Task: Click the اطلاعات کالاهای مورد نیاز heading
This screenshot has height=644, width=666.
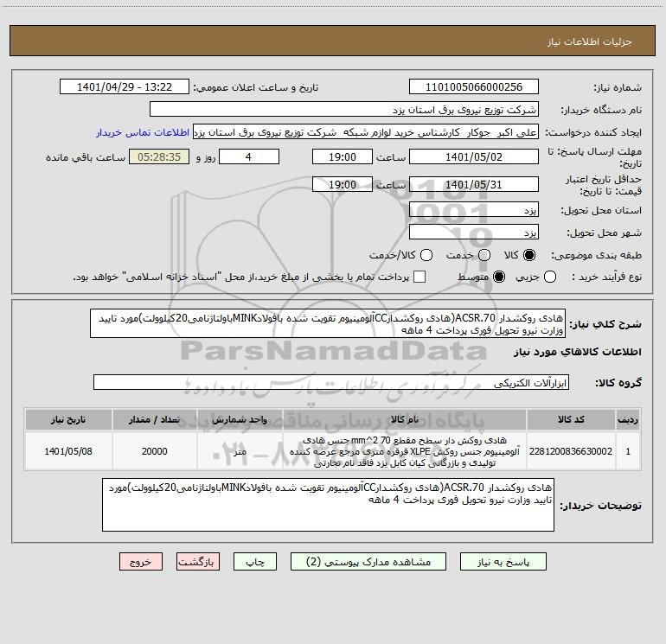Action: pos(577,352)
